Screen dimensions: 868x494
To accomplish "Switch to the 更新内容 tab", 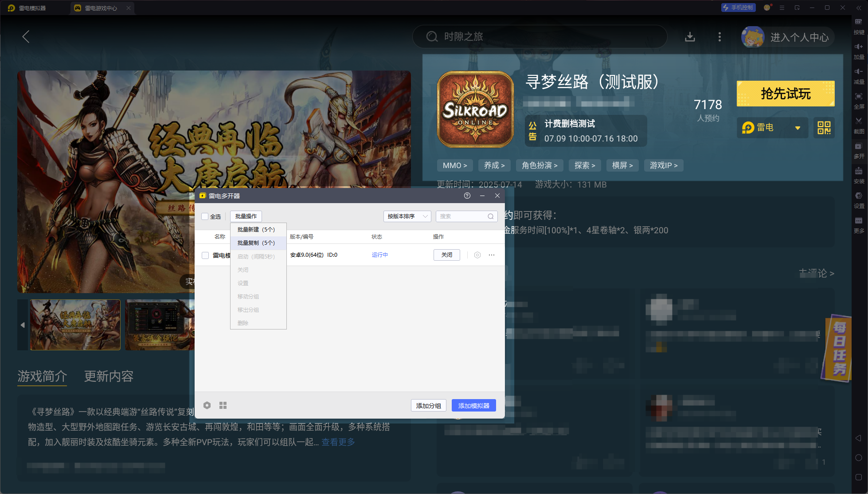I will (109, 376).
